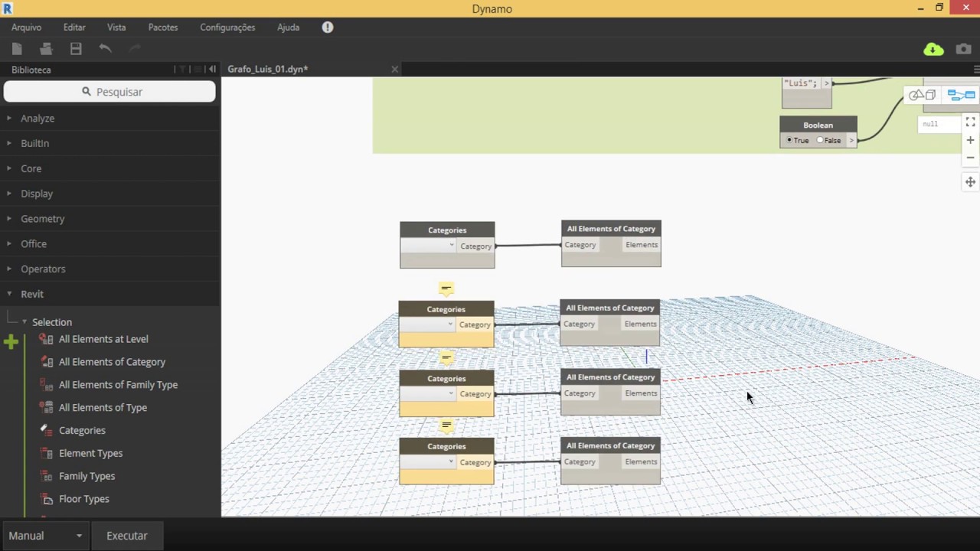Click Elements output port of top All Elements node
The image size is (980, 551).
(642, 245)
